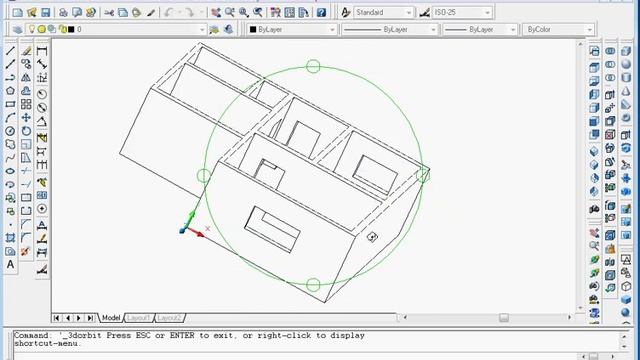Activate the Mirror modify tool
Viewport: 640px width, 360px height.
tap(26, 77)
